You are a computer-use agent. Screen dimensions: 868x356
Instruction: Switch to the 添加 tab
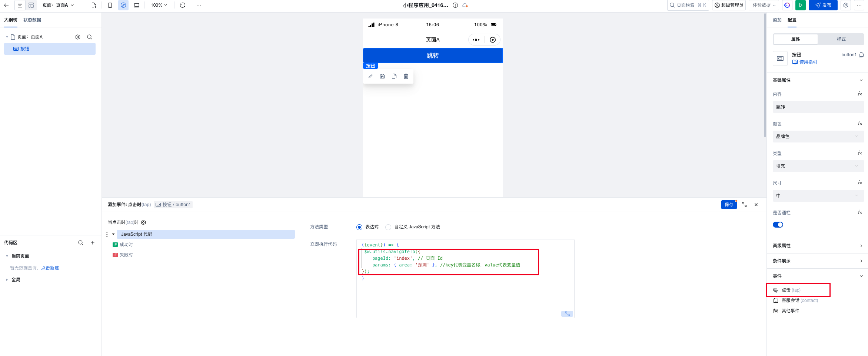tap(777, 20)
